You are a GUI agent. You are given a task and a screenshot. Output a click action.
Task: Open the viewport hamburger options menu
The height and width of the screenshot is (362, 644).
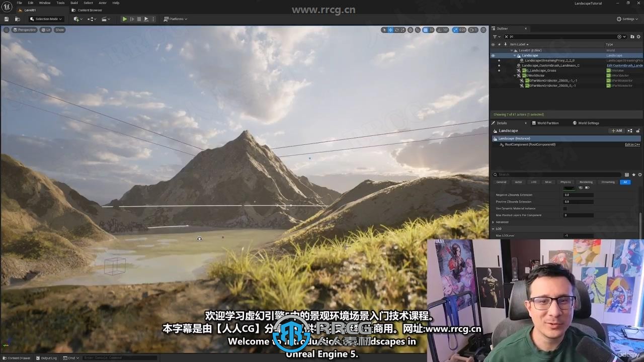pyautogui.click(x=6, y=30)
